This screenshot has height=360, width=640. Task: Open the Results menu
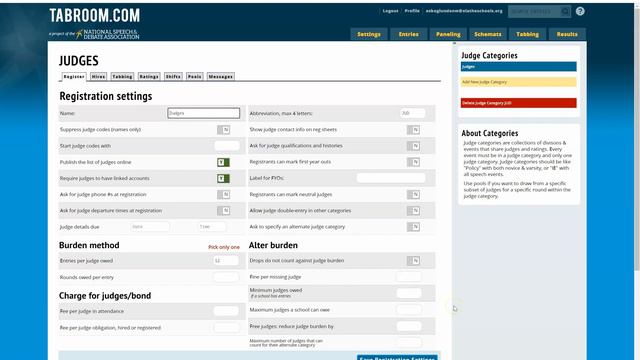click(567, 34)
